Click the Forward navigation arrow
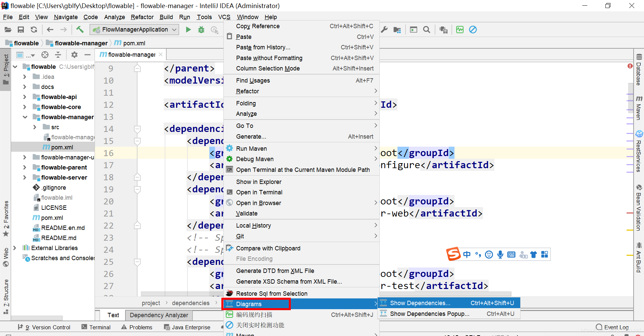 63,30
